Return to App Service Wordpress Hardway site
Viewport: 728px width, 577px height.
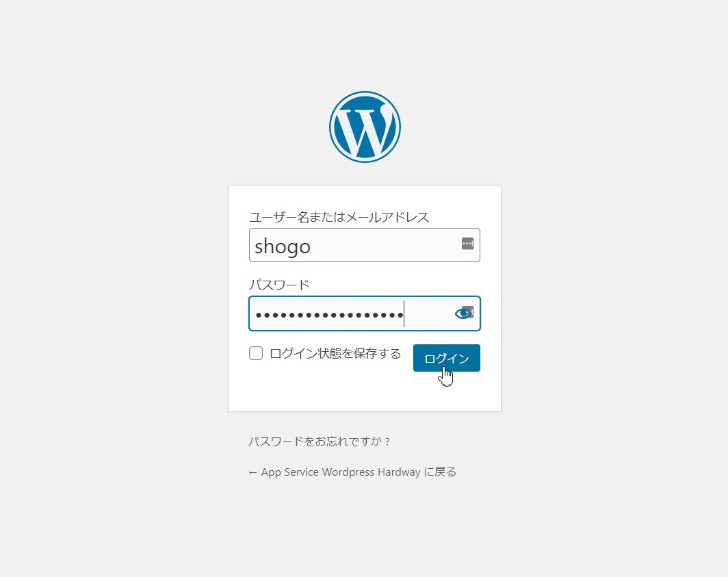[352, 472]
